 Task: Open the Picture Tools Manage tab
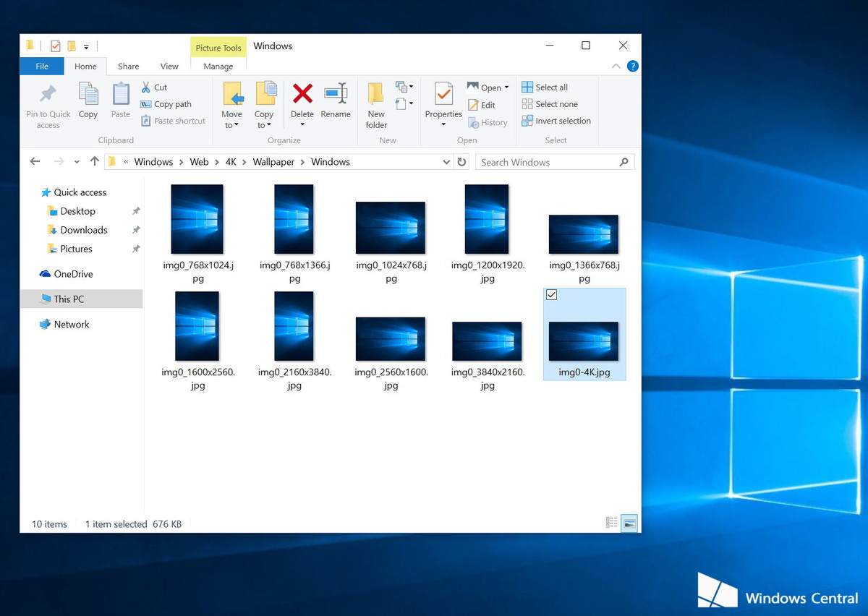click(218, 66)
